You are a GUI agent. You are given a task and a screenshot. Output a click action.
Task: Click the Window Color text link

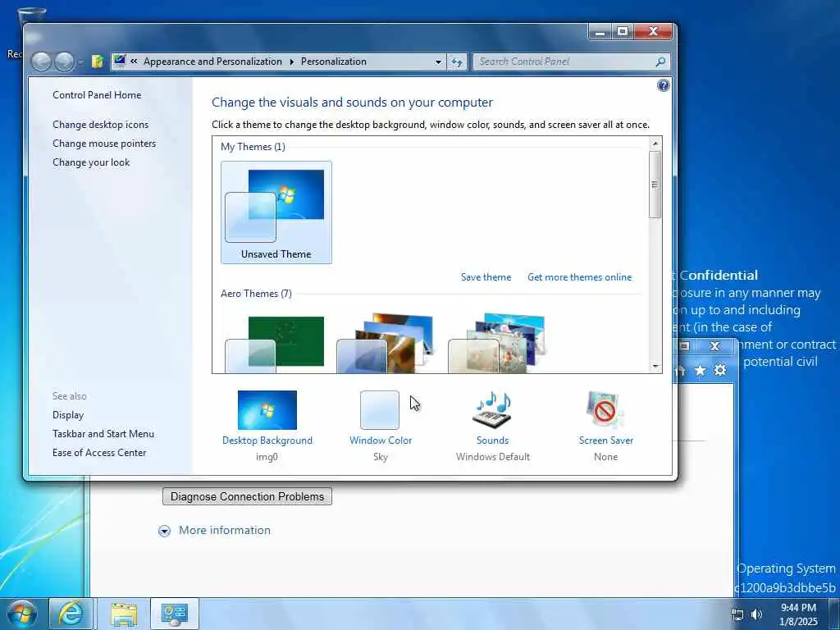click(x=381, y=441)
